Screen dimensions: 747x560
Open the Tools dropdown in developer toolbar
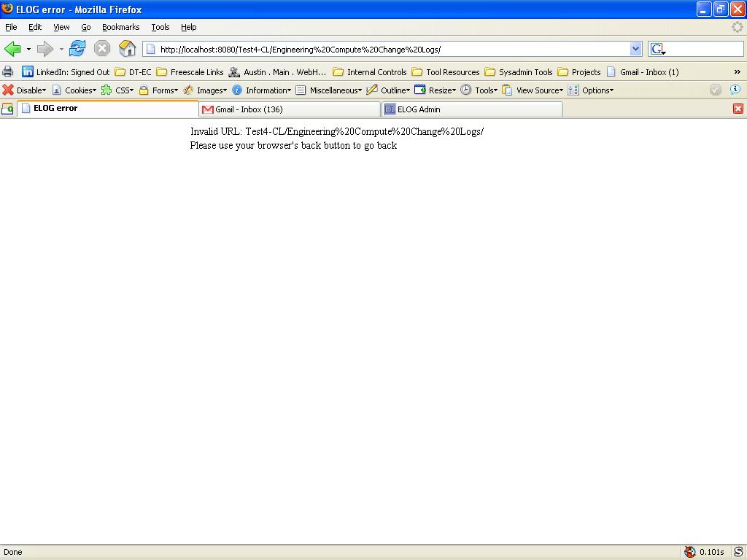[x=479, y=90]
